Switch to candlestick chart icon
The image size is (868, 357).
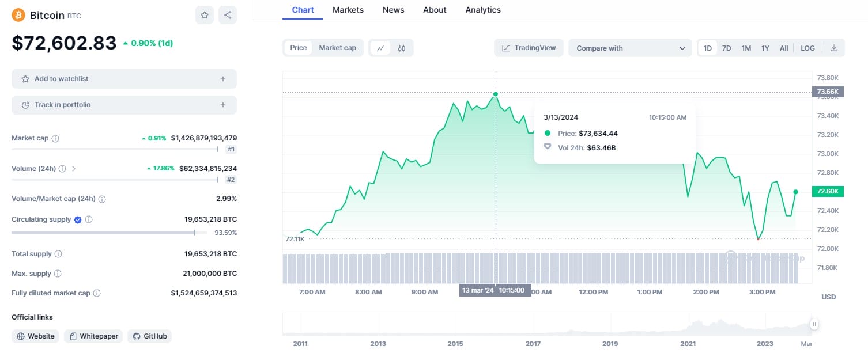402,48
